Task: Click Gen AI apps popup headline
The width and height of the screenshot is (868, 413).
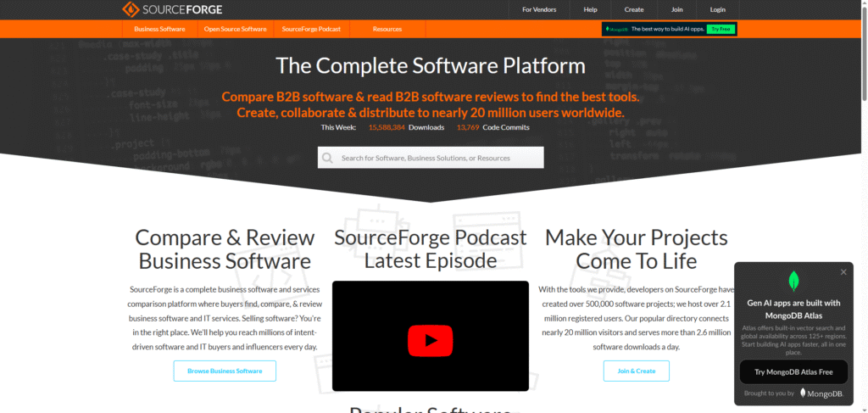Action: point(793,310)
